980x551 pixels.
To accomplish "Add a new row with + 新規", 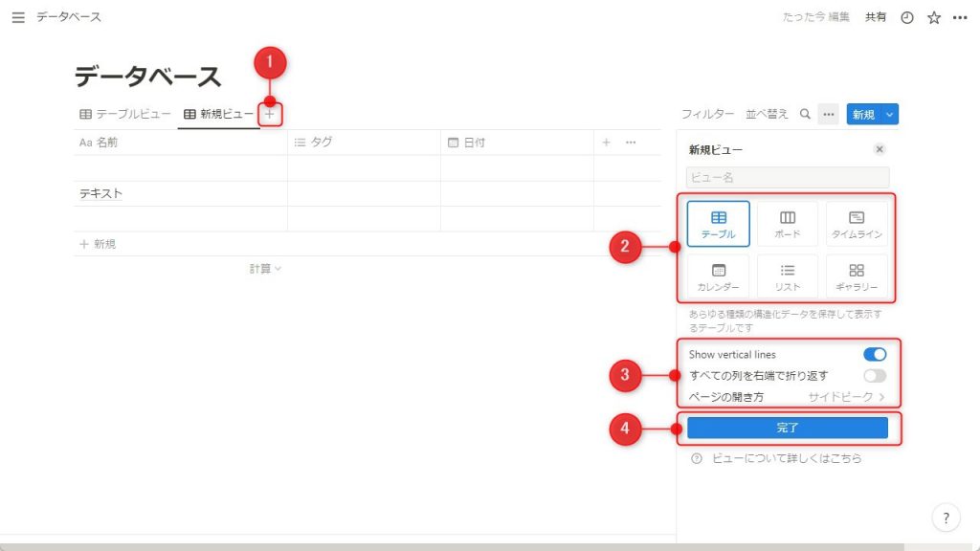I will tap(98, 244).
